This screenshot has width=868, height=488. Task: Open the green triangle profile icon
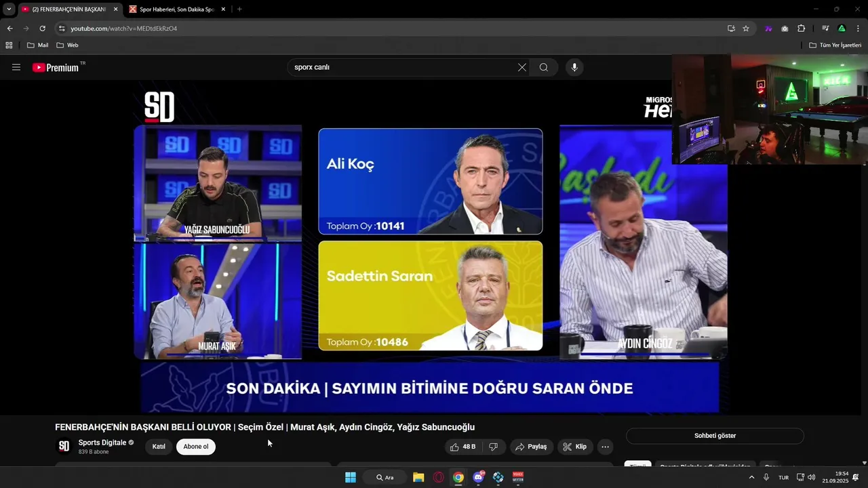point(842,28)
